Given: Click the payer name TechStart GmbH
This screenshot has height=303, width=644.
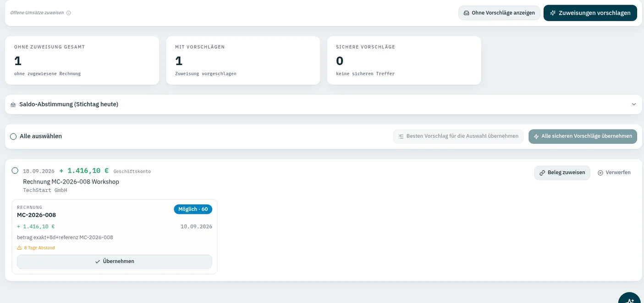Looking at the screenshot, I should 45,190.
